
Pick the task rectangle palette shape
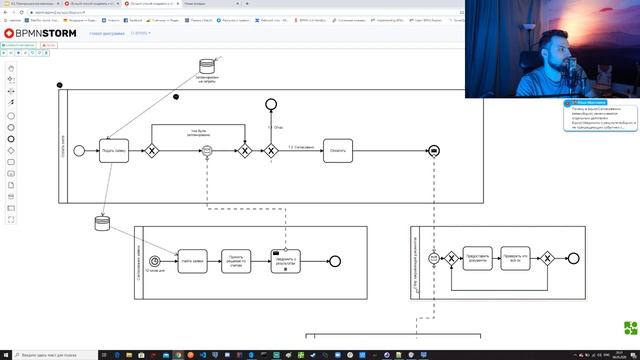(x=11, y=162)
